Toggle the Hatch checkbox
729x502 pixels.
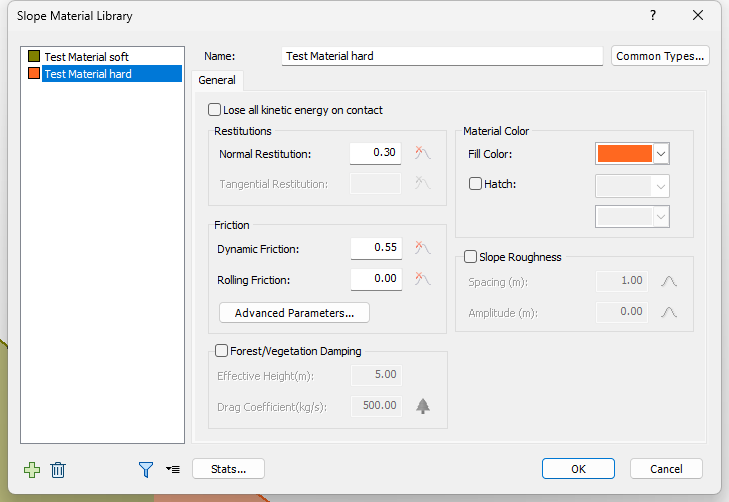(x=475, y=184)
